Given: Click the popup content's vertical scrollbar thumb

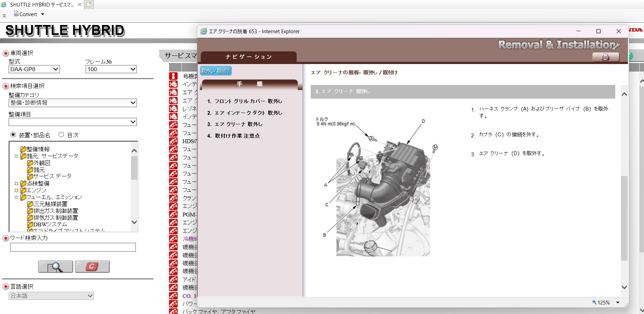Looking at the screenshot, I should tap(624, 218).
